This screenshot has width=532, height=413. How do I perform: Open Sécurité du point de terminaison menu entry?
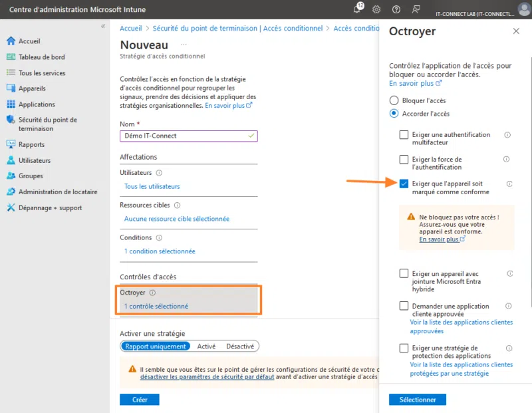pyautogui.click(x=49, y=124)
